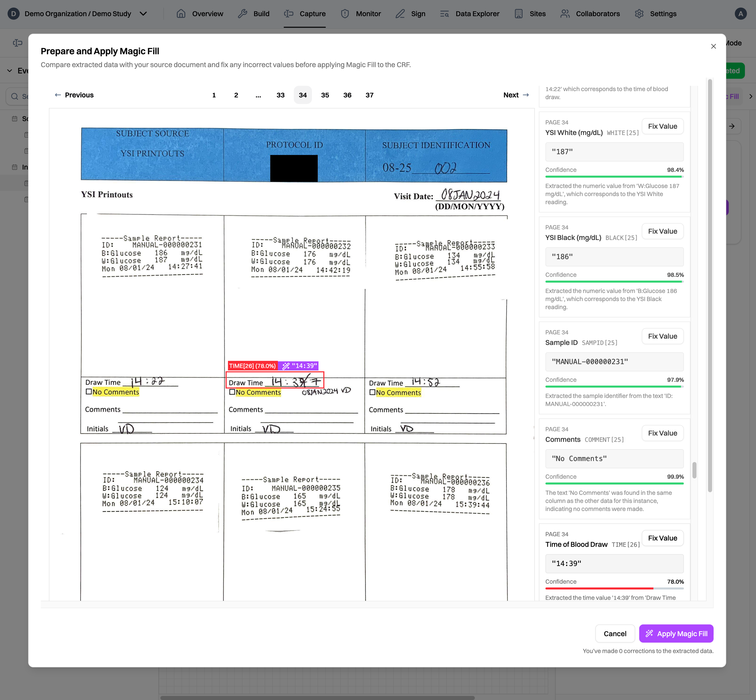Click the Monitor shield icon
The width and height of the screenshot is (756, 700).
[x=345, y=14]
